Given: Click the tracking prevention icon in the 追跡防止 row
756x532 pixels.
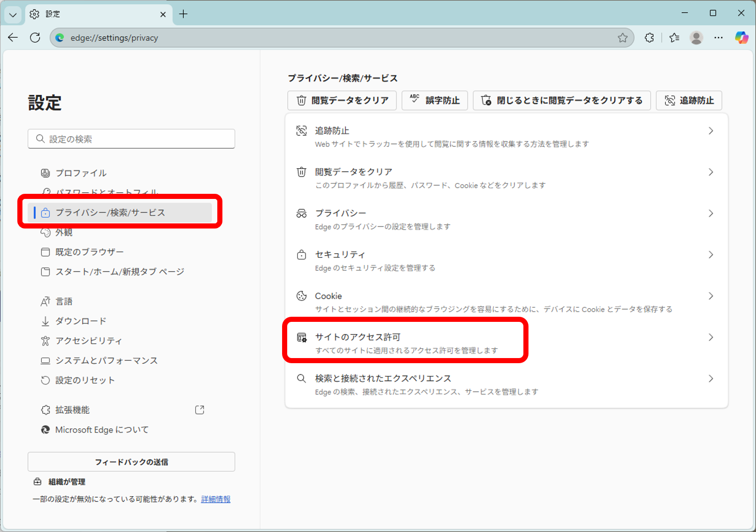Looking at the screenshot, I should click(x=301, y=131).
